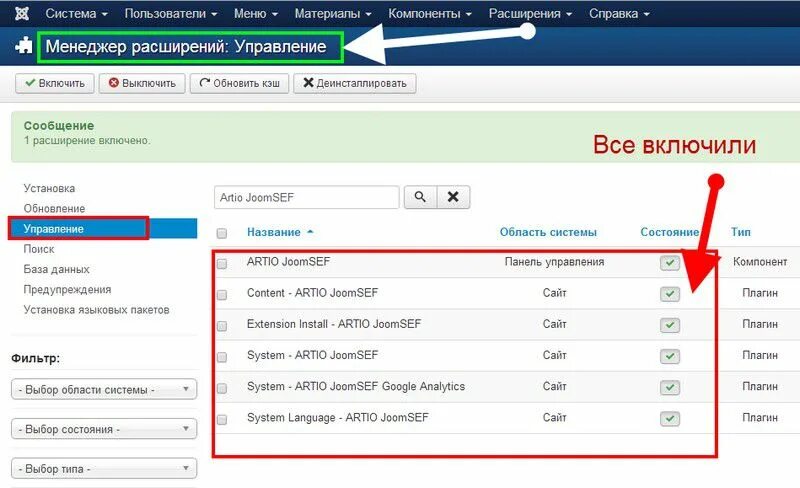Go to Обновление in sidebar
800x488 pixels.
coord(54,209)
